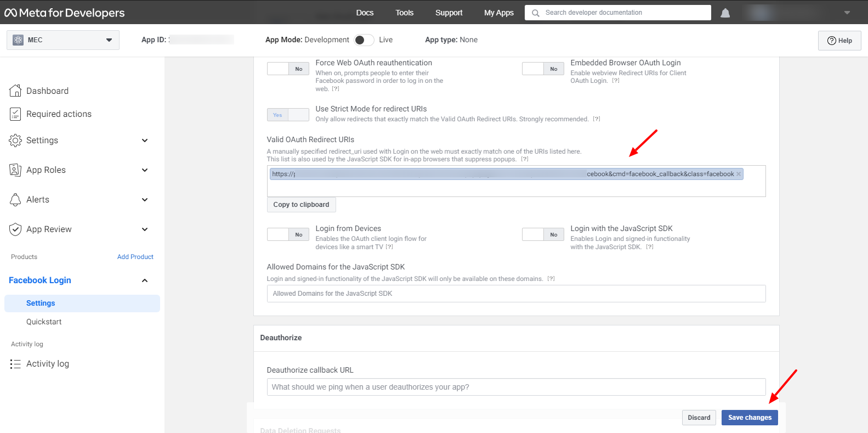Viewport: 868px width, 433px height.
Task: Open the Tools menu
Action: (405, 13)
